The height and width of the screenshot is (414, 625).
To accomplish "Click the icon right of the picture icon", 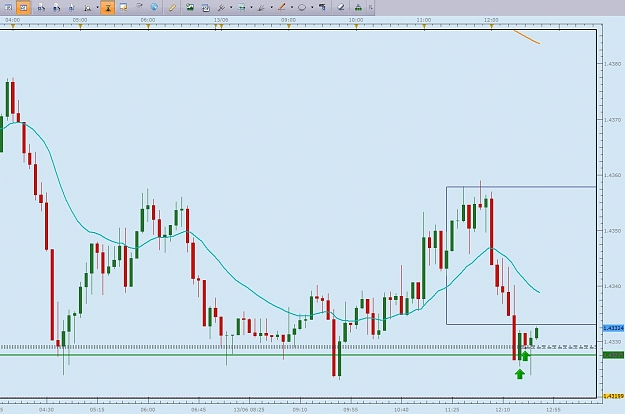I will [x=205, y=7].
